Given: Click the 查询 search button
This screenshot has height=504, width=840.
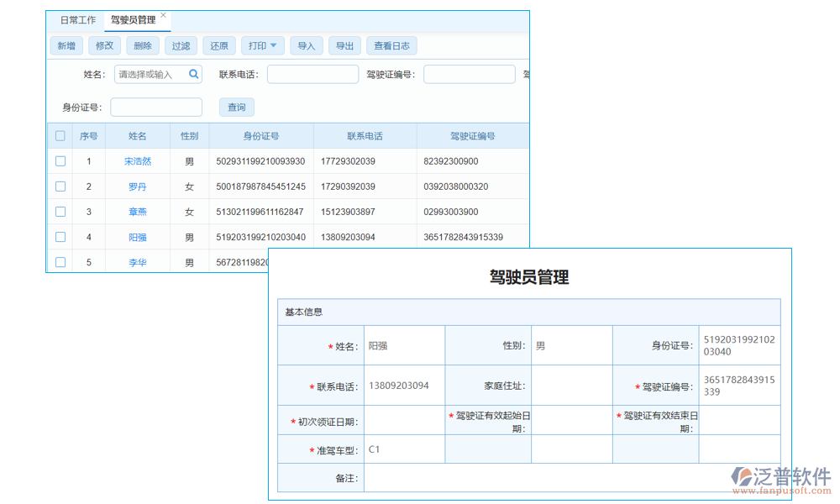Looking at the screenshot, I should (x=236, y=107).
